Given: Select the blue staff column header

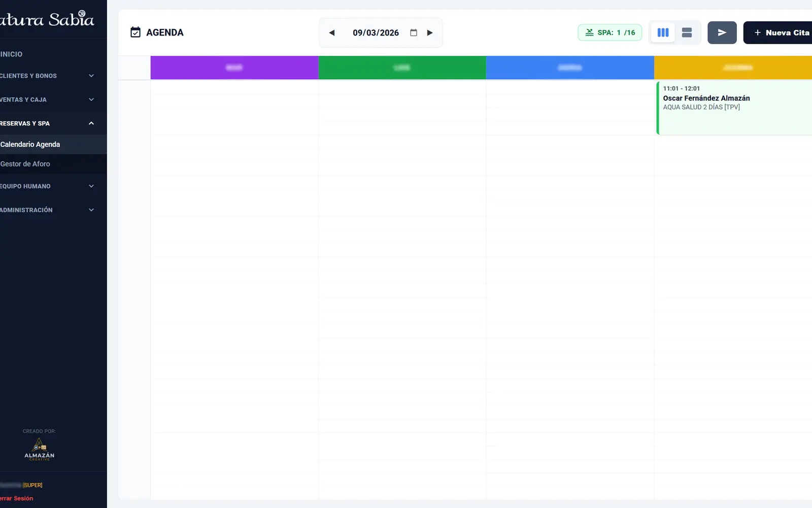Looking at the screenshot, I should pyautogui.click(x=570, y=68).
